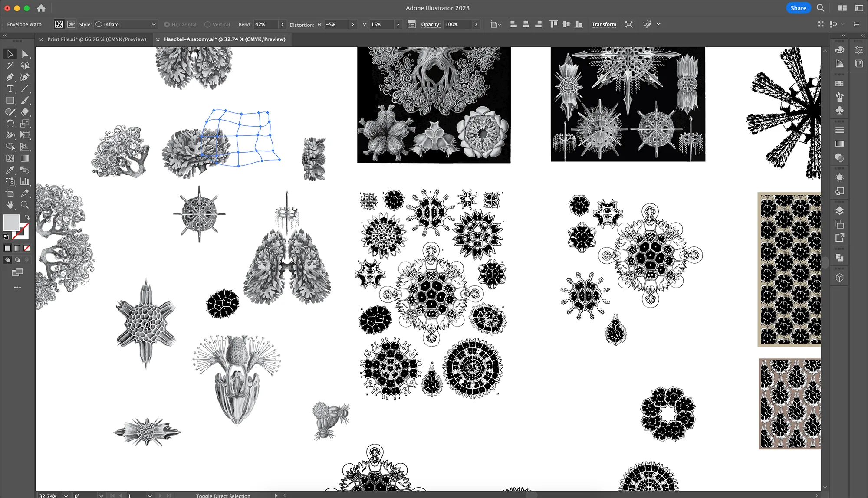868x498 pixels.
Task: Set paint to None
Action: coord(27,248)
